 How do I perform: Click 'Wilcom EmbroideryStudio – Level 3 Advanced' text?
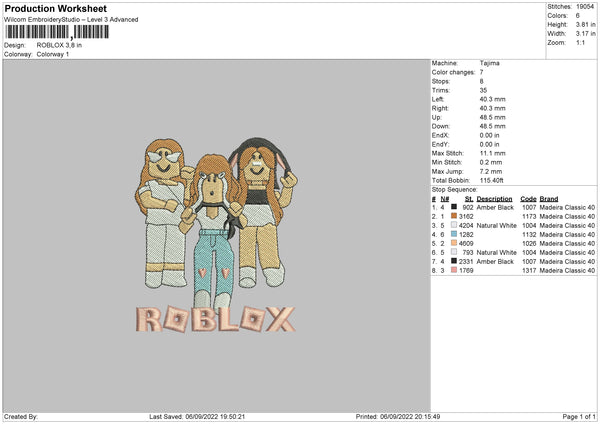(x=71, y=20)
